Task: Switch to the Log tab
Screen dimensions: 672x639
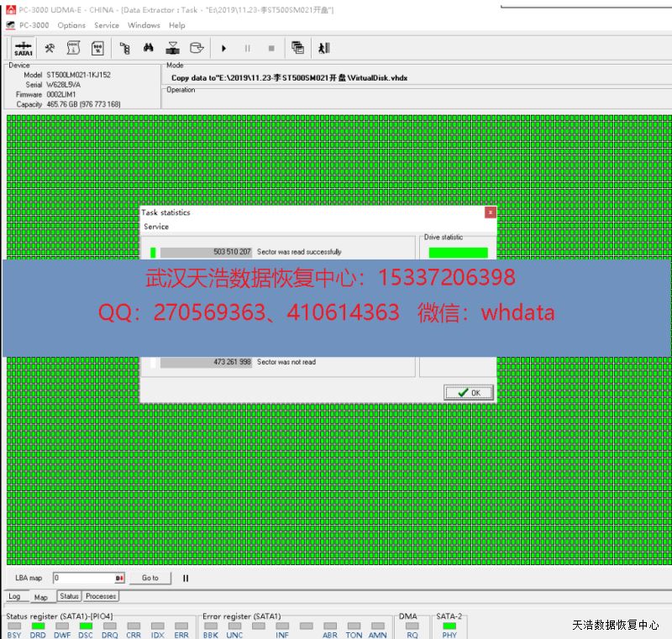Action: tap(14, 596)
